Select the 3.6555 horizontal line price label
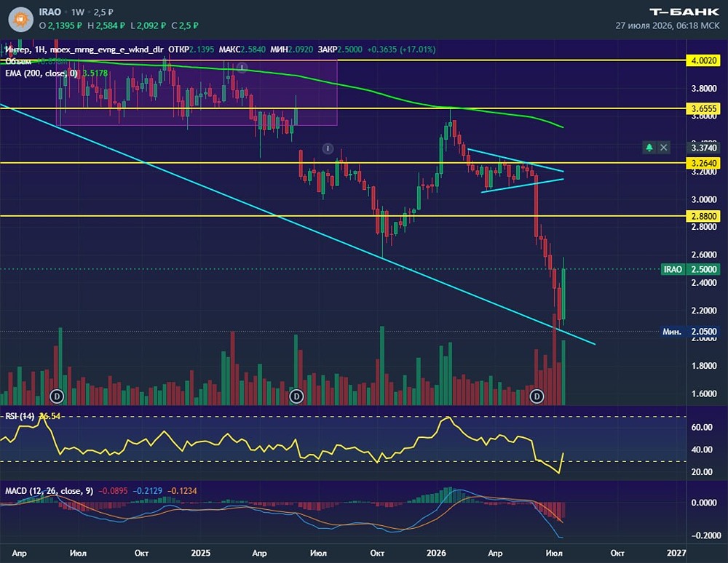This screenshot has width=728, height=563. tap(704, 108)
